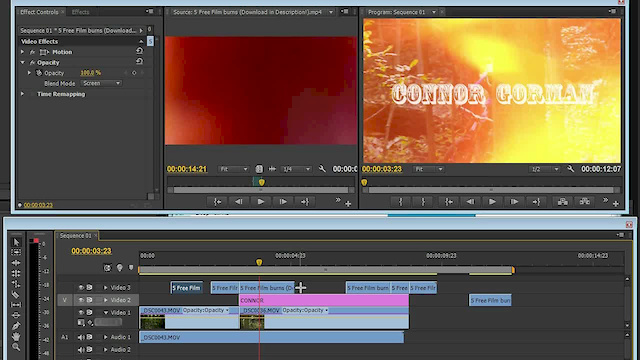This screenshot has height=360, width=640.
Task: Collapse the Opacity effect section
Action: coord(22,62)
